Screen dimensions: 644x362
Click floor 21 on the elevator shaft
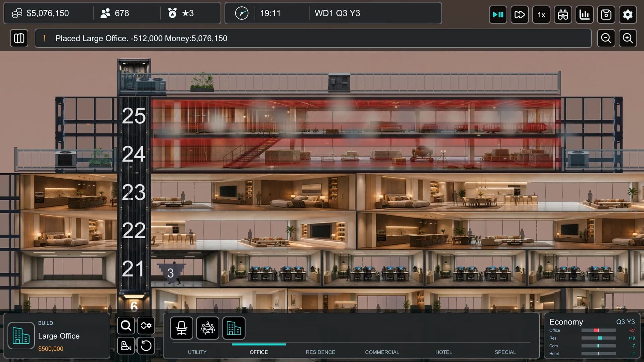(133, 268)
